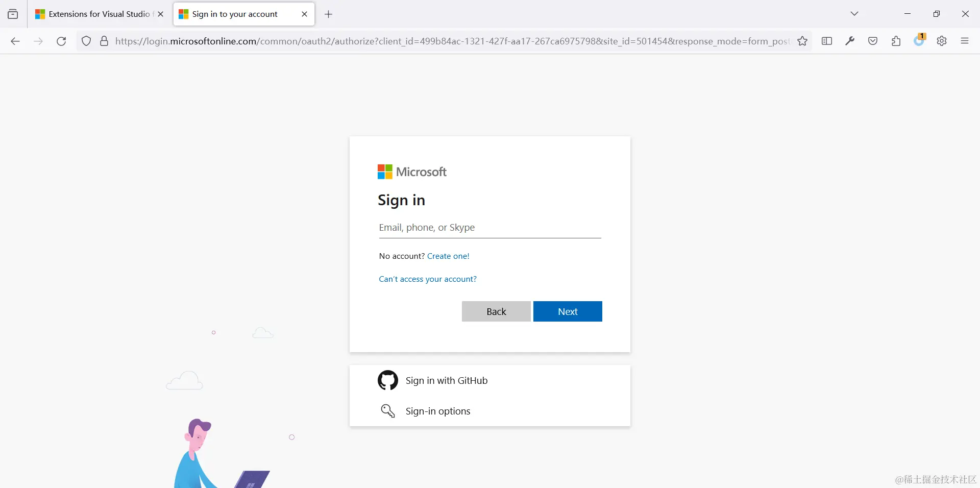
Task: Open Can't access your account? link
Action: pos(428,279)
